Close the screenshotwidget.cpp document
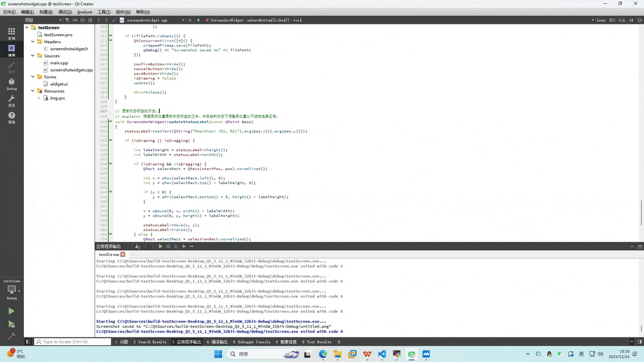This screenshot has height=362, width=644. click(190, 20)
